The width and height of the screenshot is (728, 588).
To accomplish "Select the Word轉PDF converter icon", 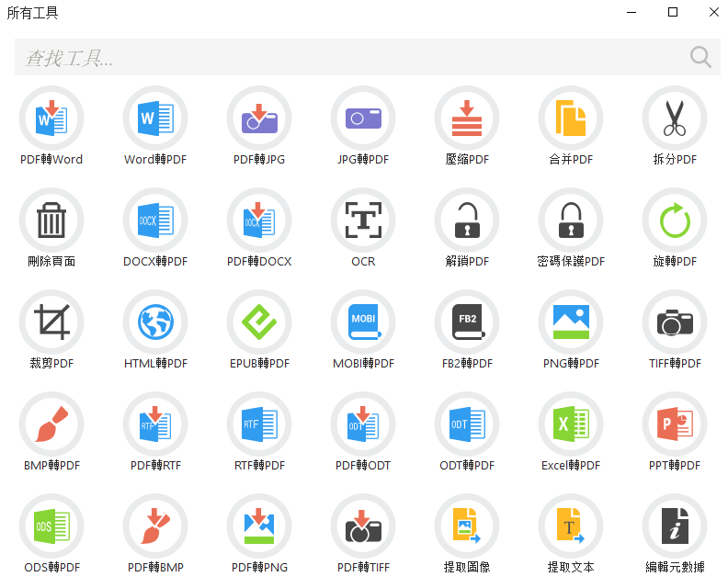I will click(155, 119).
